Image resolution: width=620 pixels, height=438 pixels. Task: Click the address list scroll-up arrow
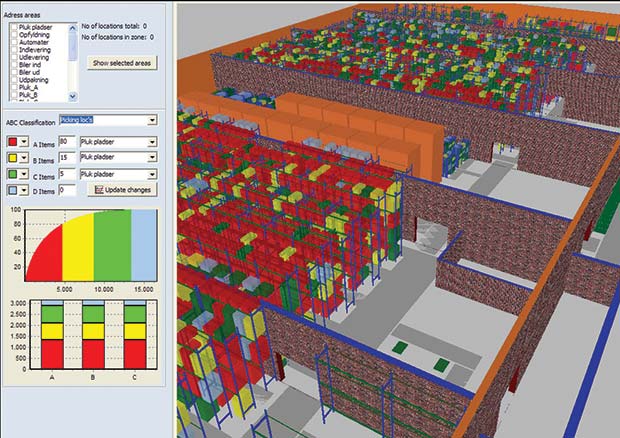click(x=72, y=28)
